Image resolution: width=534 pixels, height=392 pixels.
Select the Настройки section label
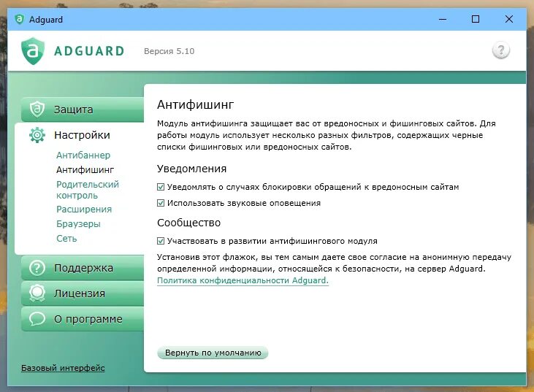point(82,135)
